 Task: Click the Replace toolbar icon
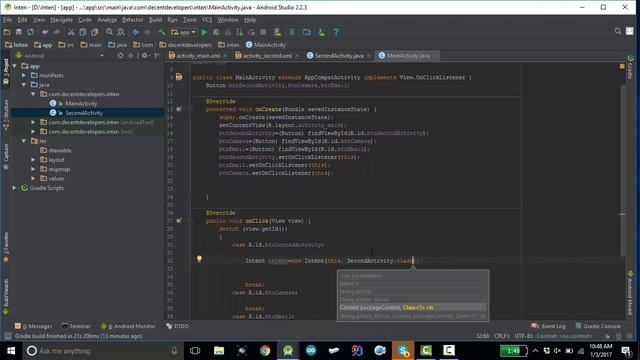pos(121,32)
